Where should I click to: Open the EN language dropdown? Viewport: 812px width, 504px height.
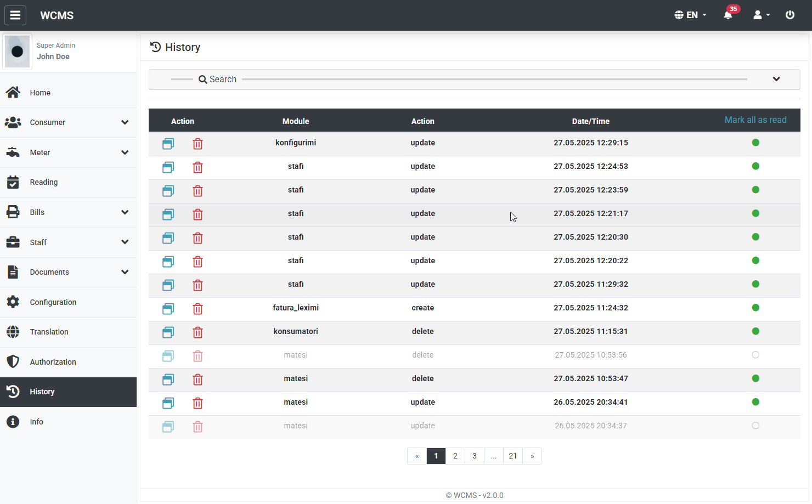[x=690, y=15]
